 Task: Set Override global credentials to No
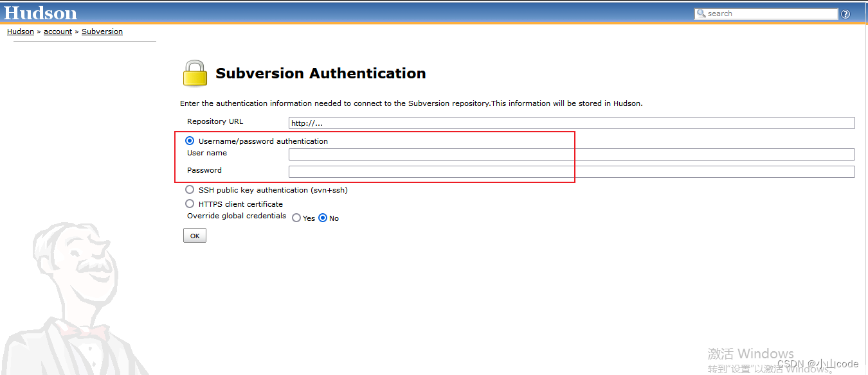click(x=323, y=218)
